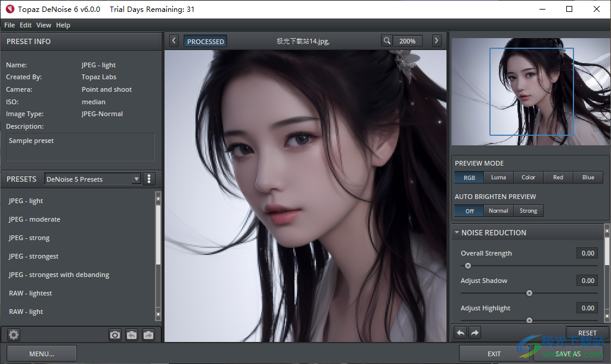Click the camera snapshot icon near the presets panel
Image resolution: width=611 pixels, height=364 pixels.
click(115, 334)
